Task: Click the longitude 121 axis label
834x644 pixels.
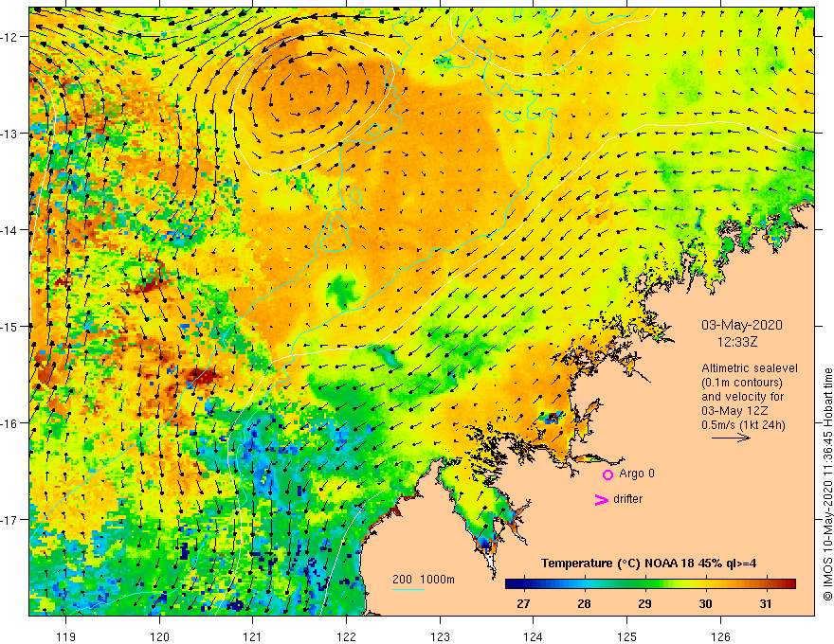Action: click(253, 636)
